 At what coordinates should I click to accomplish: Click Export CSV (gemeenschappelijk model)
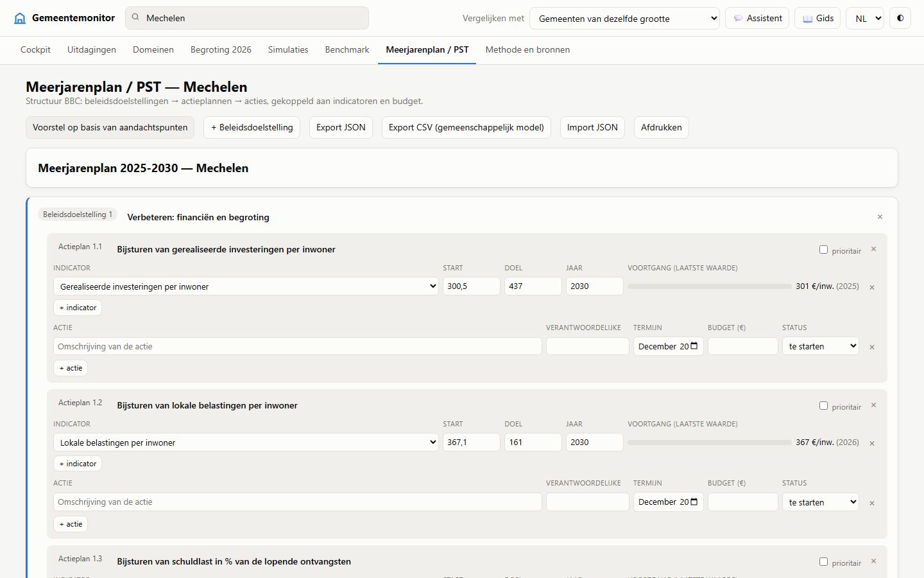click(466, 127)
